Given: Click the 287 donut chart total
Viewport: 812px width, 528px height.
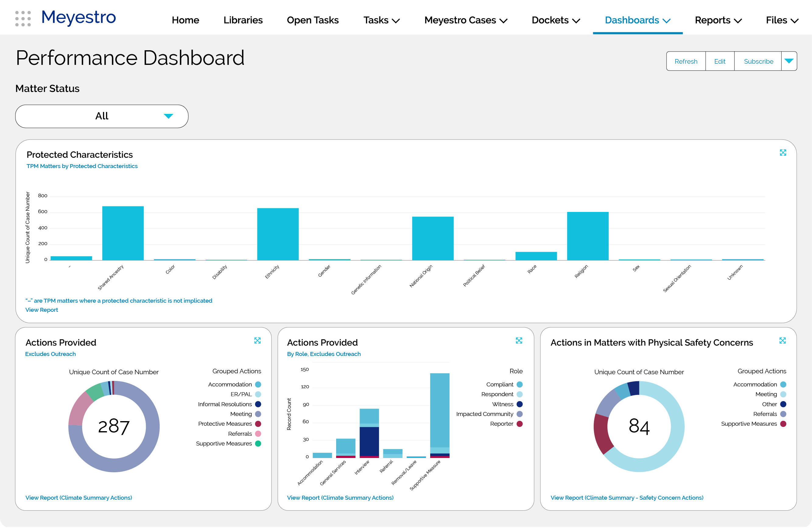Looking at the screenshot, I should point(114,427).
